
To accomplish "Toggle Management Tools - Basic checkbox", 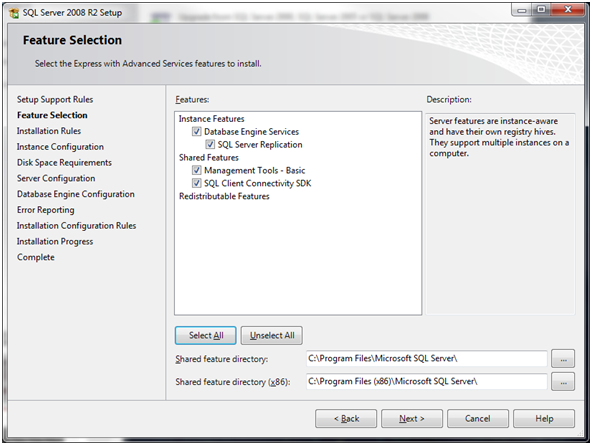I will [x=196, y=170].
